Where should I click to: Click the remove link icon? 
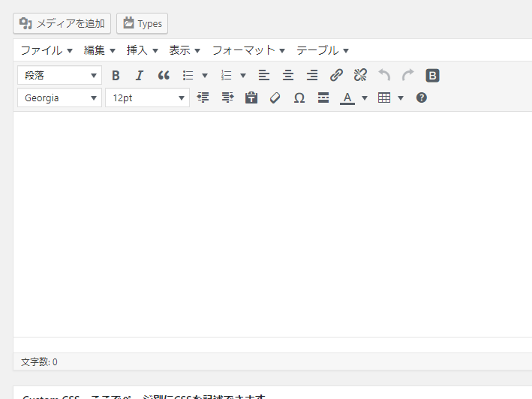click(360, 75)
